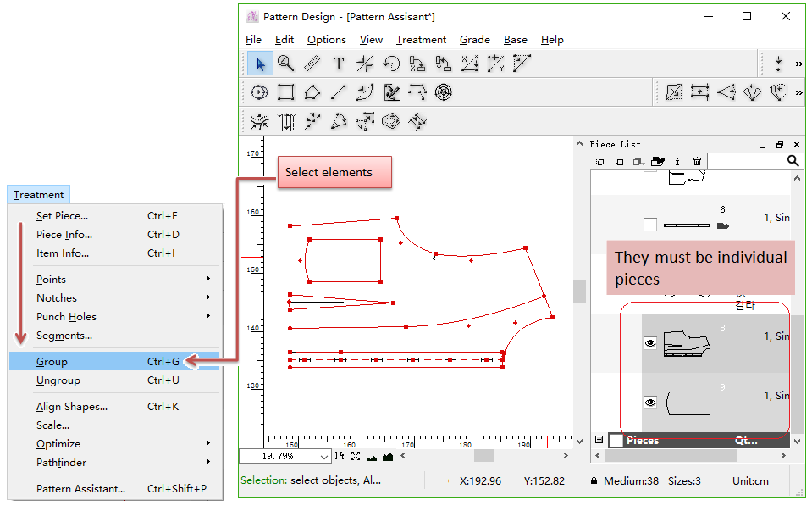Toggle visibility eye of piece 8

(x=650, y=343)
